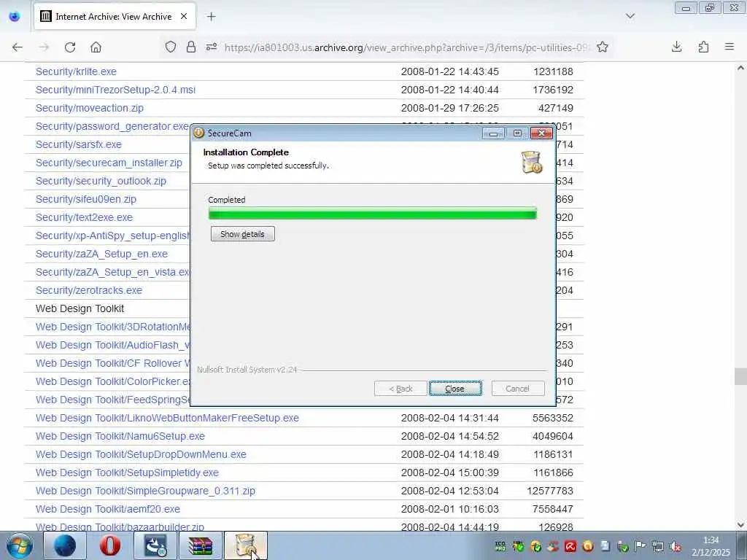The width and height of the screenshot is (747, 560).
Task: Click file size 1231188 for krlite.exe
Action: click(553, 71)
